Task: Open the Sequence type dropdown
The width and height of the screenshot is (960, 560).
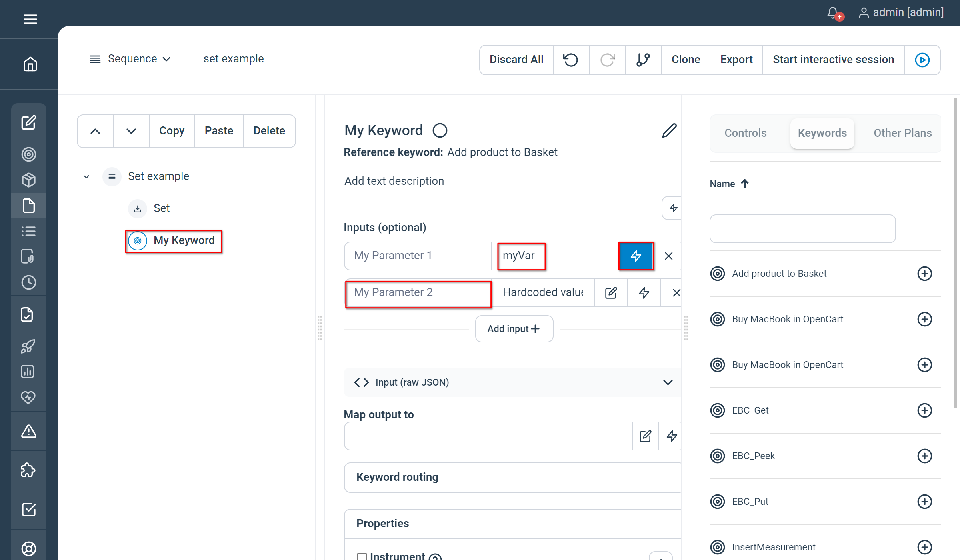Action: tap(167, 59)
